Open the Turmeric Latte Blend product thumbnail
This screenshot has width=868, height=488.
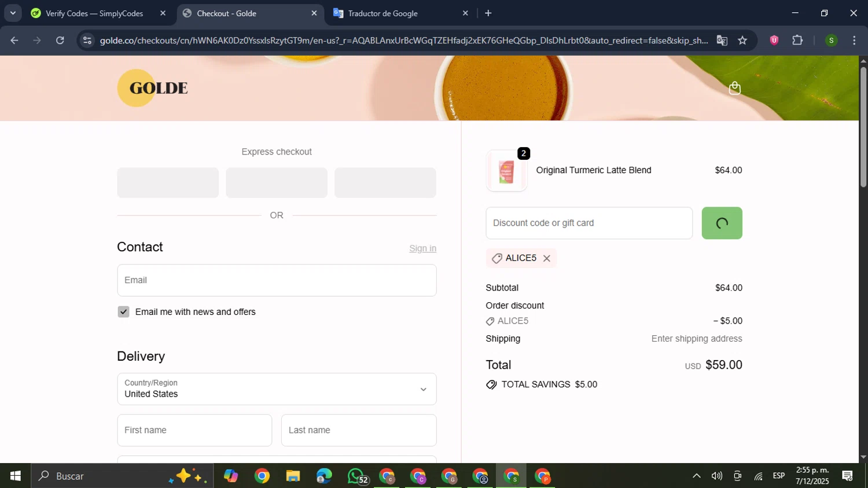click(x=506, y=171)
